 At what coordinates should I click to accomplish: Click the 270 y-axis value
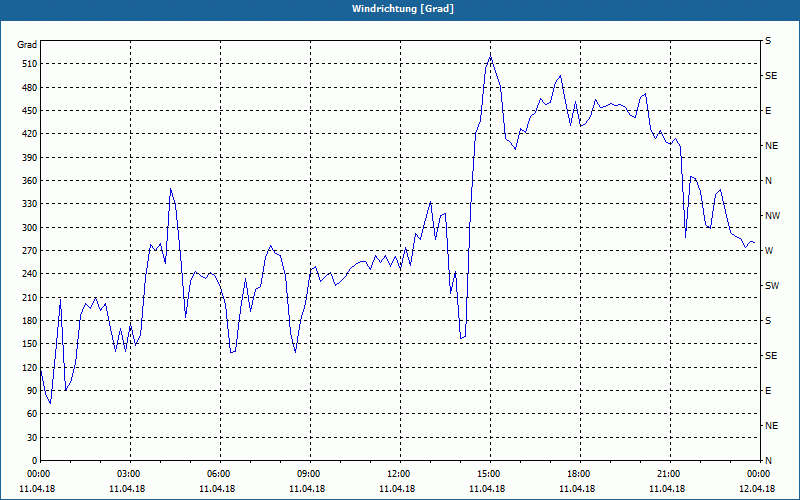point(30,251)
